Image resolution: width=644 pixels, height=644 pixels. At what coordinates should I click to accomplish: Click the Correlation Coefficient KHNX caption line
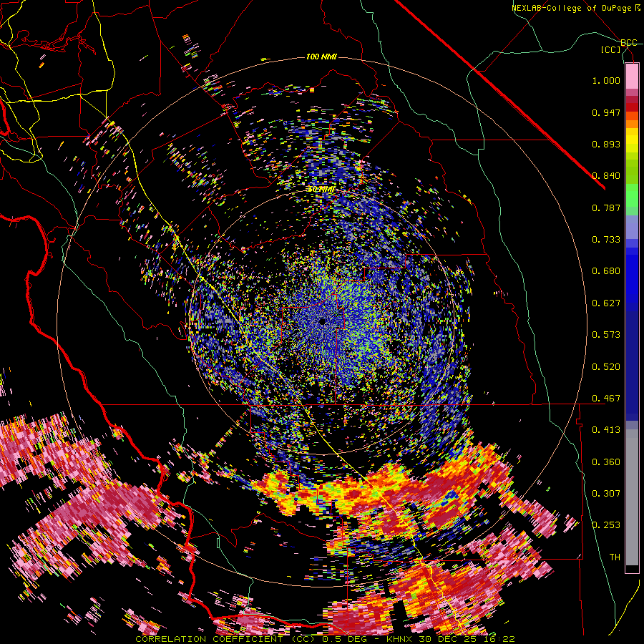pos(325,639)
